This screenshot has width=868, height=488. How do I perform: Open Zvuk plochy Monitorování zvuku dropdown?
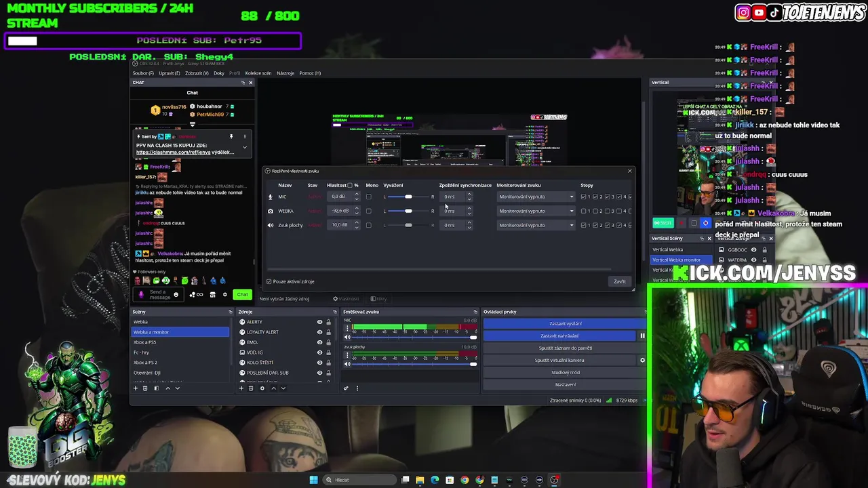[536, 225]
